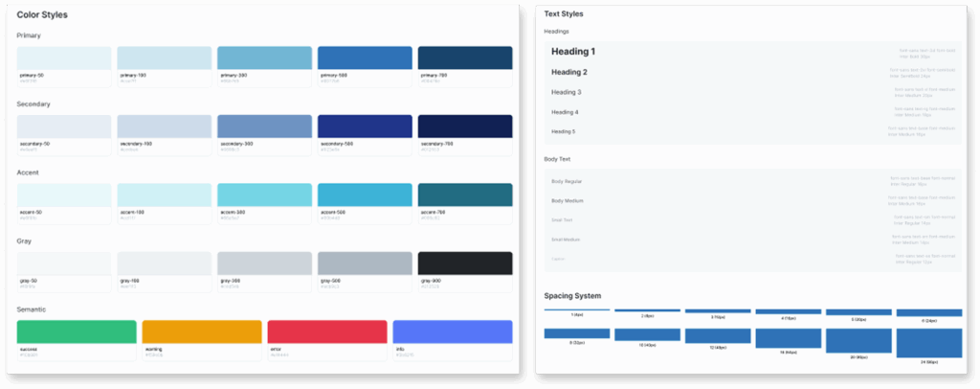Click the green success semantic swatch
The image size is (980, 389).
[77, 332]
